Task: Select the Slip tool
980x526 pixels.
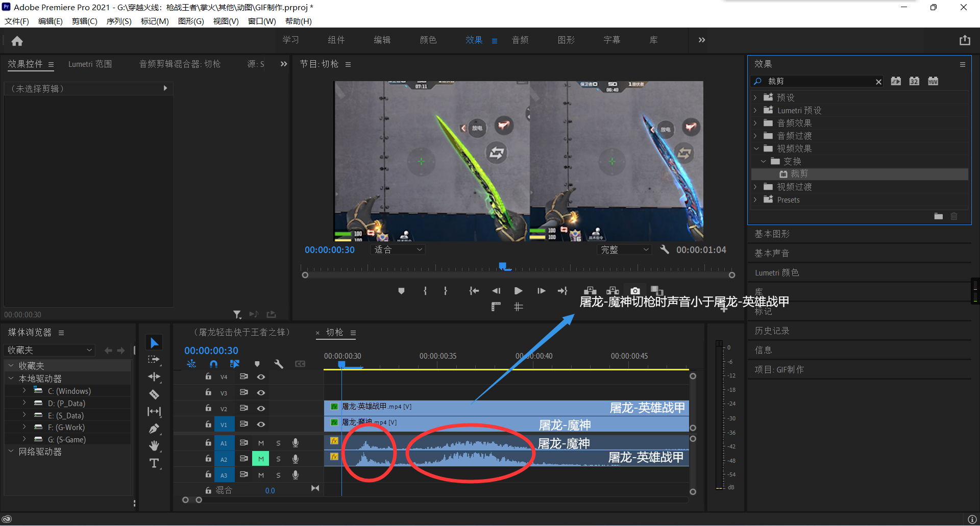Action: coord(154,411)
